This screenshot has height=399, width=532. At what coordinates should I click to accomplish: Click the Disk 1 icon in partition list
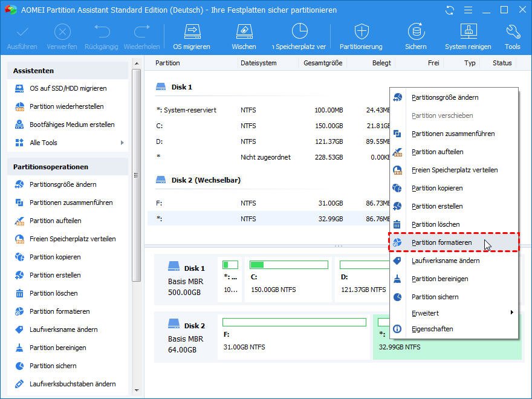click(160, 87)
